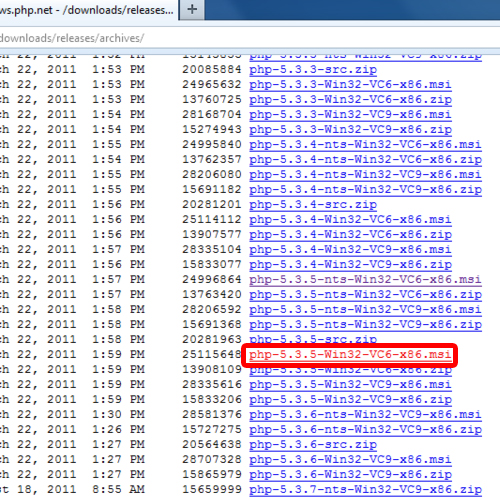Open php-5.3.4-nts-Win32-VC9-x86.msi link
Image resolution: width=500 pixels, height=500 pixels.
[365, 174]
